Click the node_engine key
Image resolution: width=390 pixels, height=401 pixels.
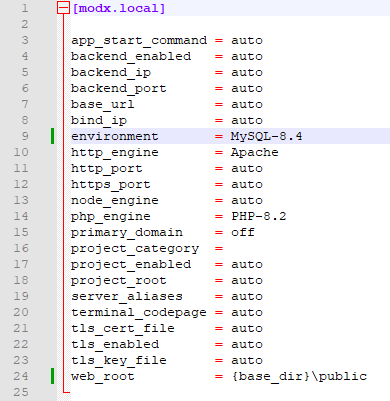click(x=115, y=201)
